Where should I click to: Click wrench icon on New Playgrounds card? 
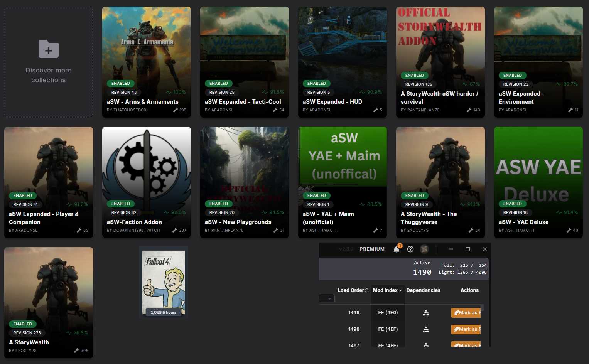276,230
